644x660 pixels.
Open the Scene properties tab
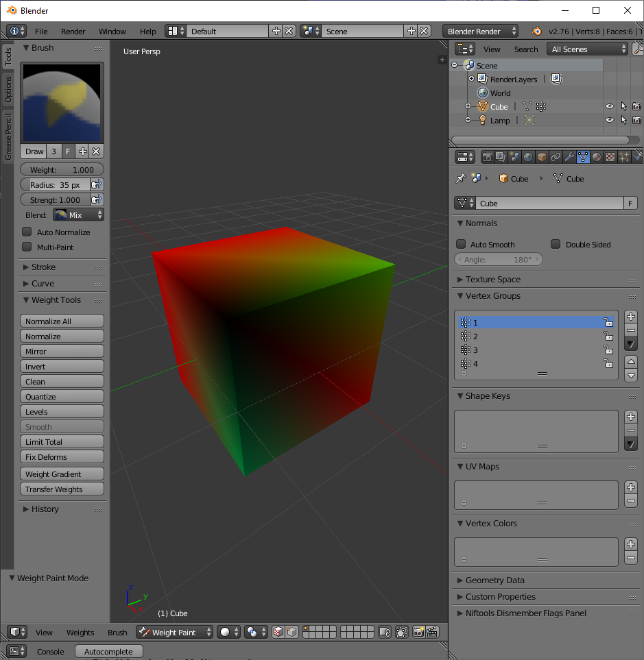514,157
